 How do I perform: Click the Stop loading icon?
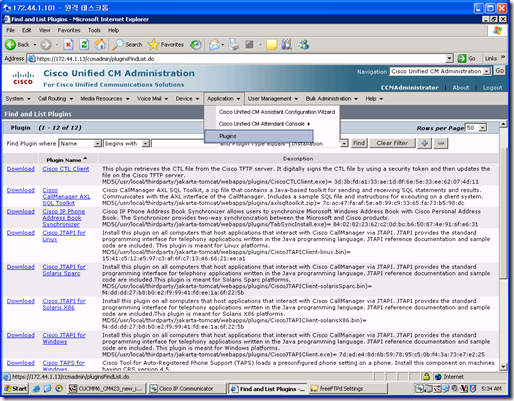click(68, 44)
